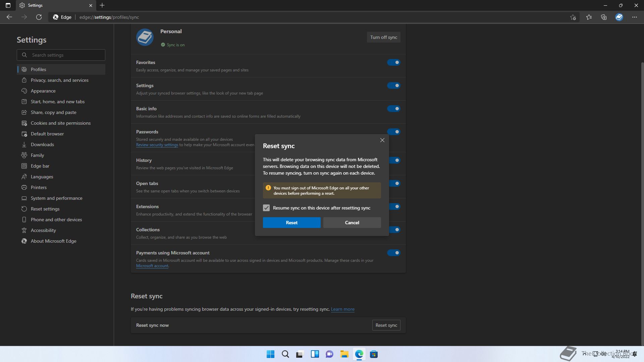This screenshot has height=362, width=644.
Task: Click the taskbar clock showing 3:14 PM
Action: [621, 354]
